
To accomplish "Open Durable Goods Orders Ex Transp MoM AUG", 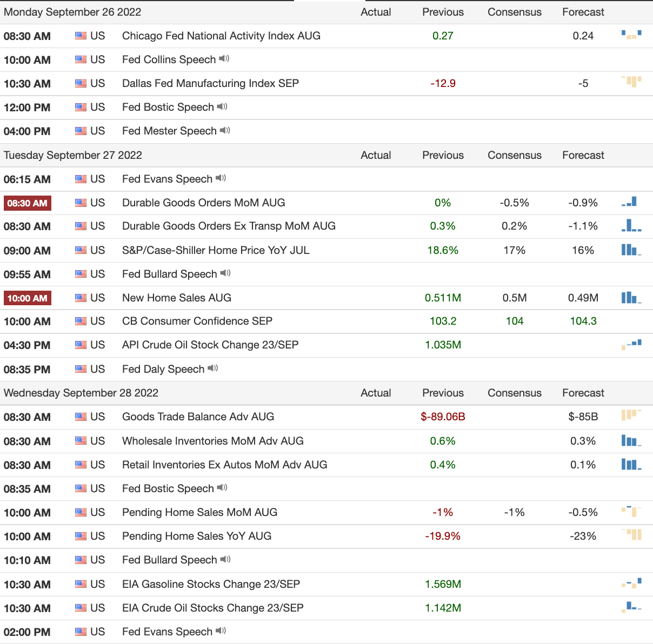I will [x=229, y=226].
